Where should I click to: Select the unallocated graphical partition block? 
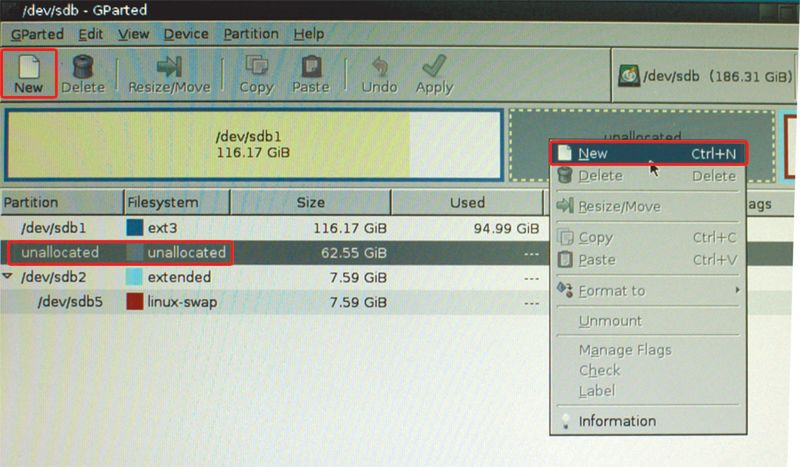point(642,145)
